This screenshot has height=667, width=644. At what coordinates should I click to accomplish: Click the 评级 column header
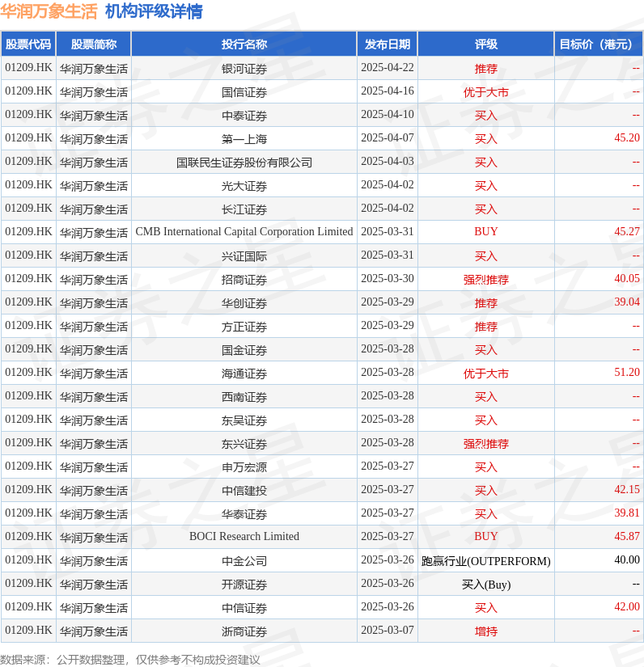(x=485, y=44)
